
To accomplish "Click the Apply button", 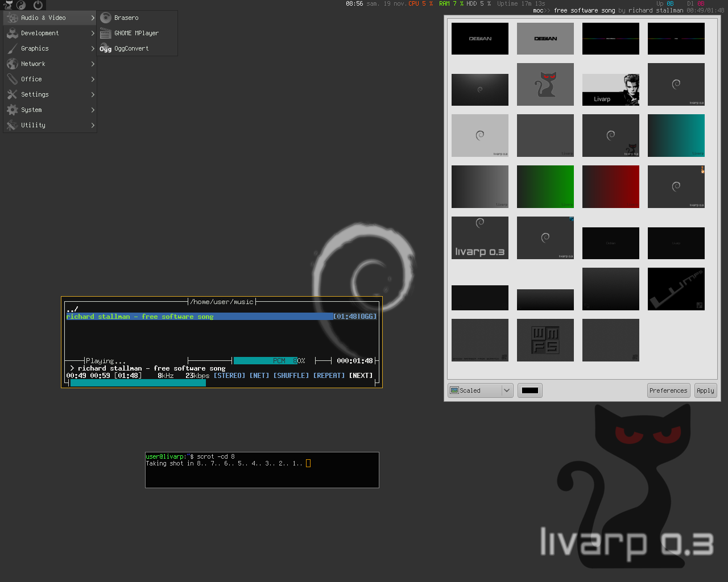I will tap(705, 390).
